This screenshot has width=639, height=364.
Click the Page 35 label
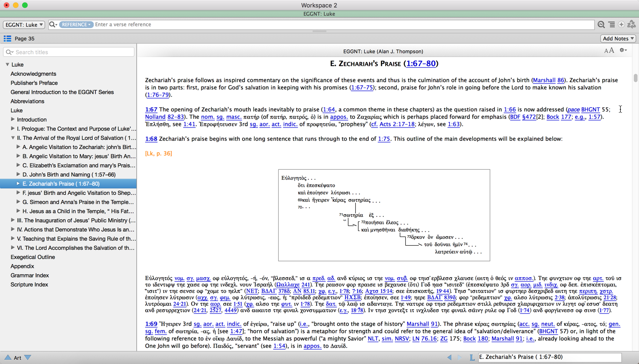(x=24, y=39)
